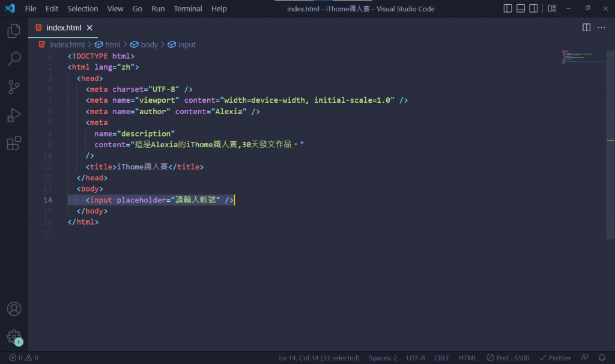Click the DOCTYPE html line of code
The width and height of the screenshot is (615, 364).
pos(101,56)
